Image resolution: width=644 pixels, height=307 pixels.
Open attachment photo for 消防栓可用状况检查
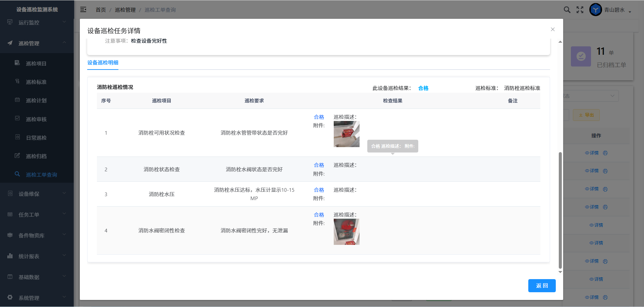[346, 134]
